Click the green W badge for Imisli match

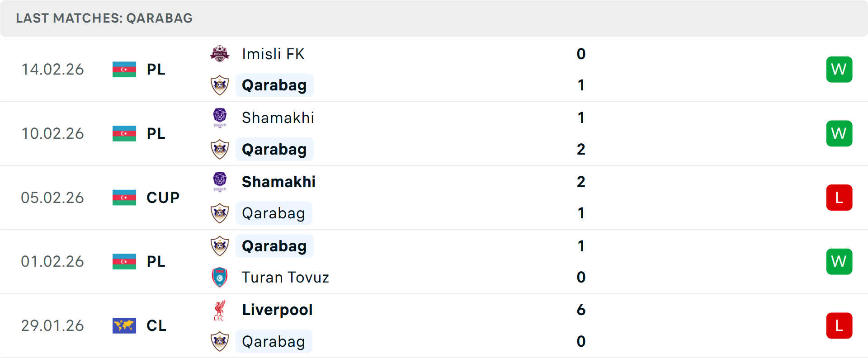point(839,69)
